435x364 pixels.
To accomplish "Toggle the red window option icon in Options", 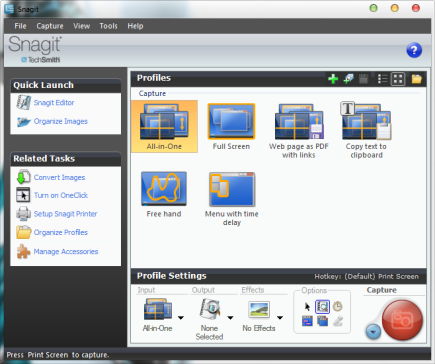I will pos(307,321).
